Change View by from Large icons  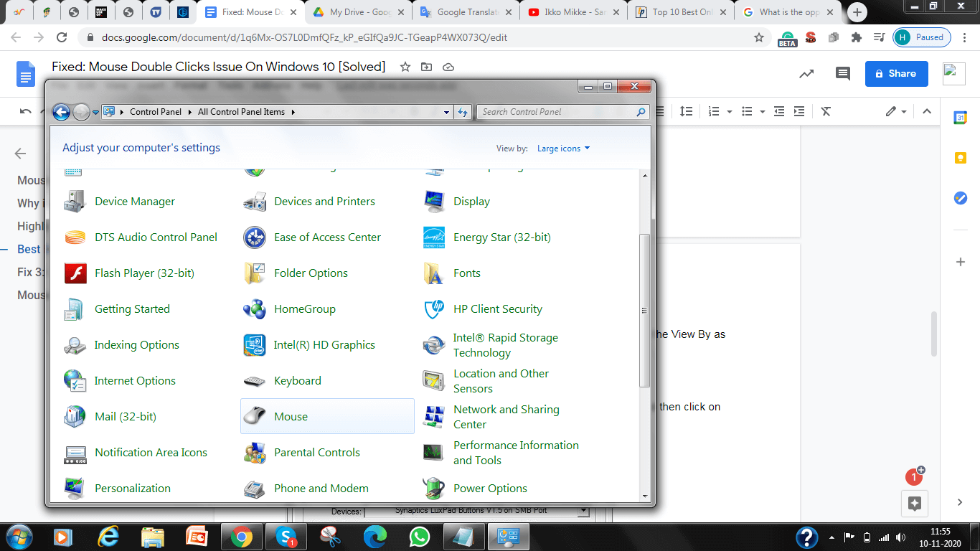(x=563, y=149)
